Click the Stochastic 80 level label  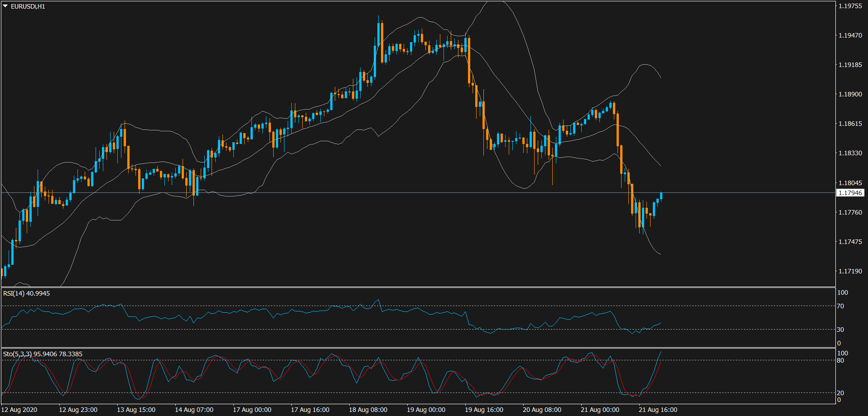[x=840, y=360]
